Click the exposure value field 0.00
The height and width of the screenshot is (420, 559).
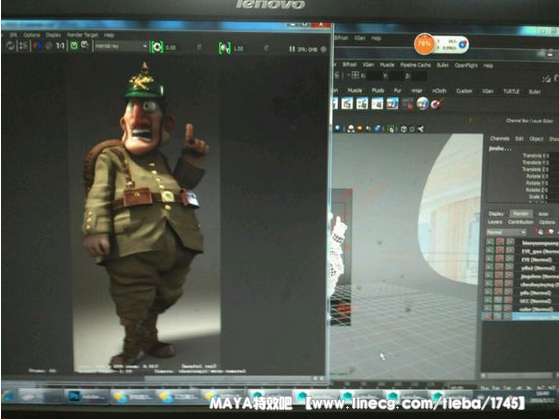(171, 47)
